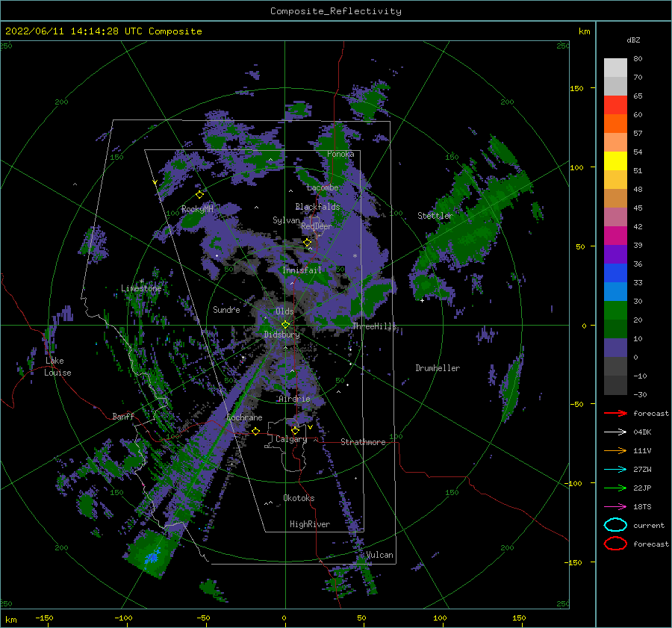Click the -150 tick on bottom km axis
Image resolution: width=672 pixels, height=628 pixels.
(44, 618)
